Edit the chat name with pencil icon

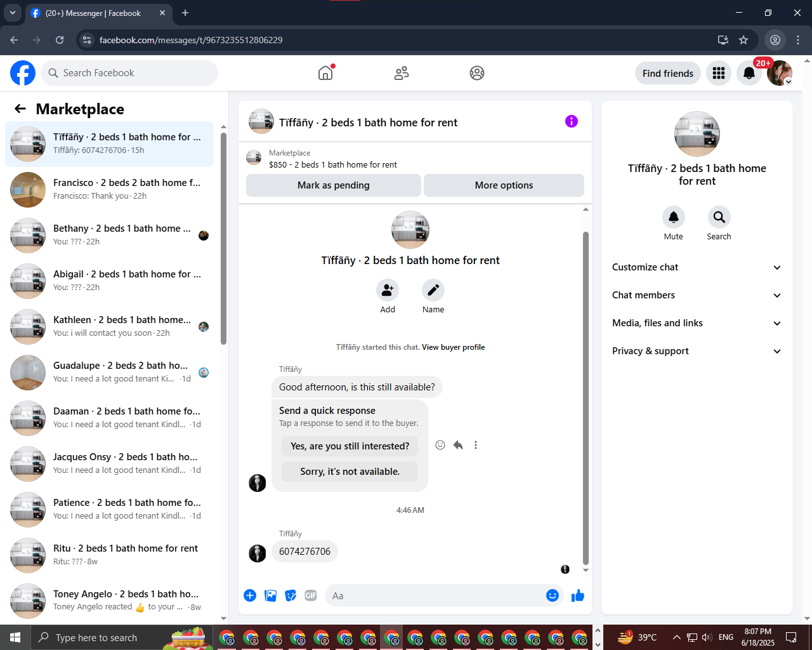click(x=433, y=290)
